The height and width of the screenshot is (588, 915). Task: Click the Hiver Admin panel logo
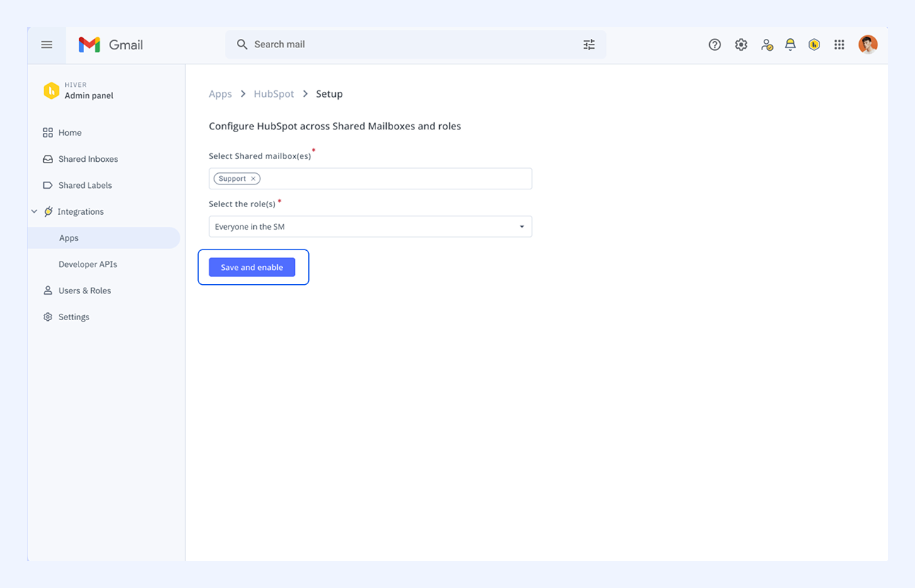[x=51, y=90]
